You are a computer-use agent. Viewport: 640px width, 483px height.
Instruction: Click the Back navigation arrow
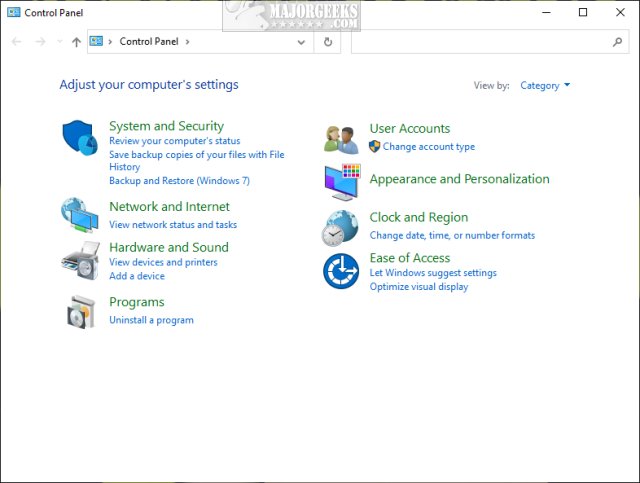pos(16,42)
